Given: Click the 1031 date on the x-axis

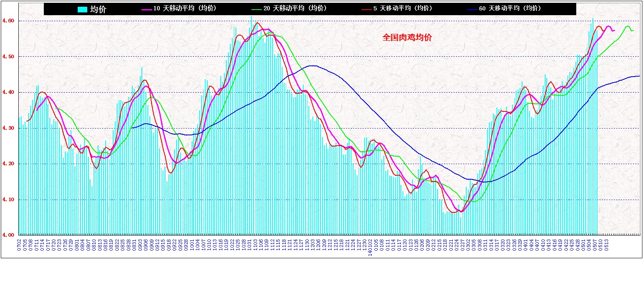Looking at the screenshot, I should pyautogui.click(x=249, y=243).
